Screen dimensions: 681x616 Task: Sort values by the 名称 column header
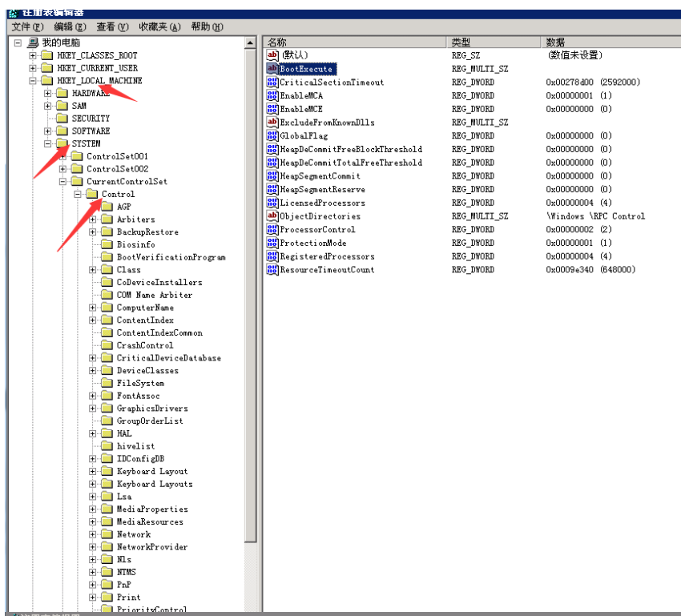(355, 42)
